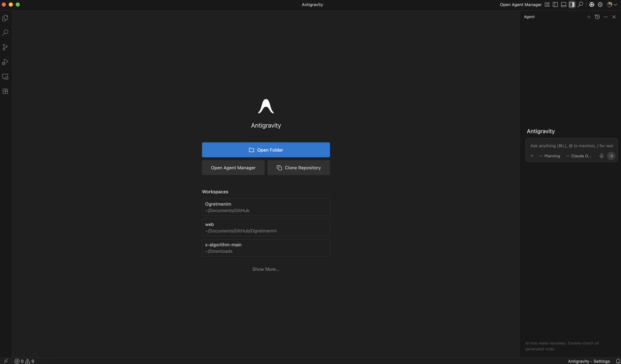Open the web workspace entry

pos(266,227)
